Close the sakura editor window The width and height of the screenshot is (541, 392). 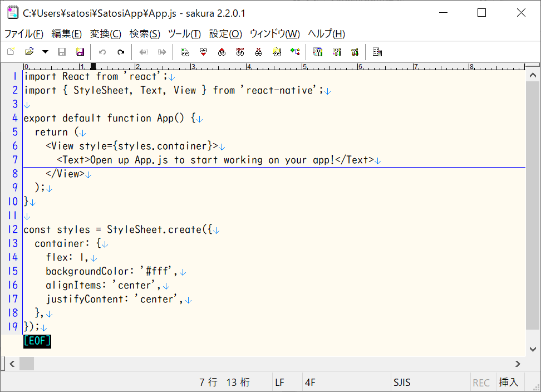coord(521,13)
